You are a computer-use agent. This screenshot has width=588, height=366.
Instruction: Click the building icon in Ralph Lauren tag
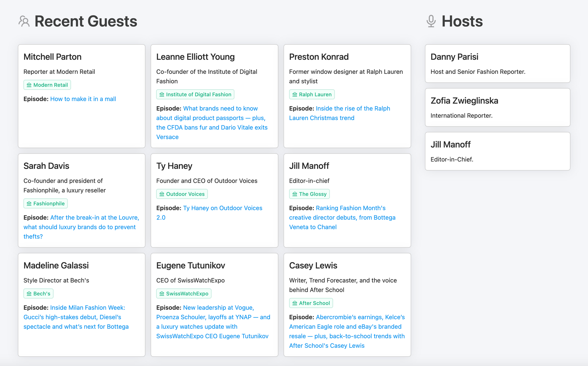pos(295,94)
